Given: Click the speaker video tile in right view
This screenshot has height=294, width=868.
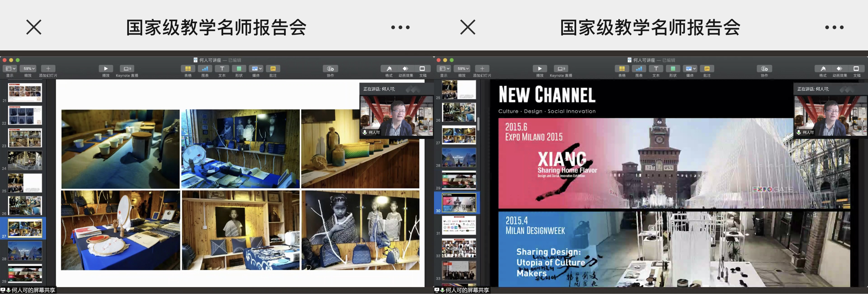Looking at the screenshot, I should pos(831,116).
